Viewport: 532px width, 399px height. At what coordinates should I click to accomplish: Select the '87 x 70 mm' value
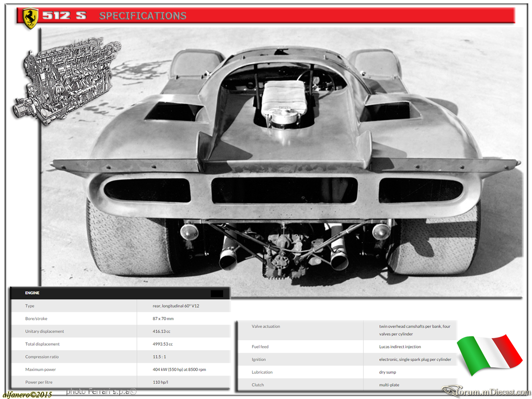[163, 319]
